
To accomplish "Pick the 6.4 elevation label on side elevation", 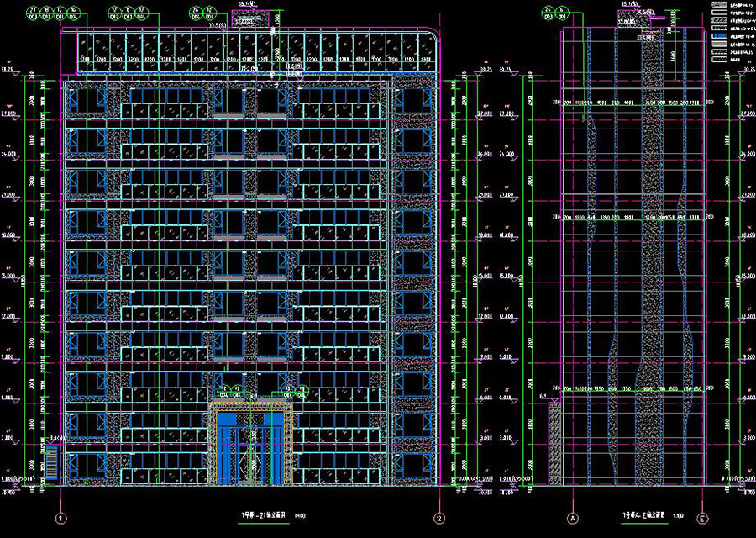I will (x=543, y=397).
